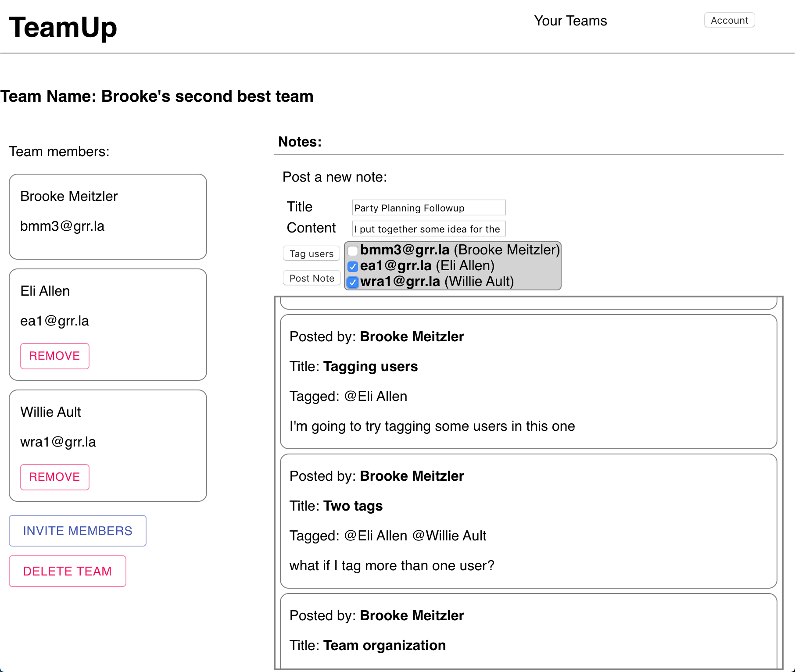
Task: Click the Willie Ault member card name
Action: pyautogui.click(x=50, y=412)
